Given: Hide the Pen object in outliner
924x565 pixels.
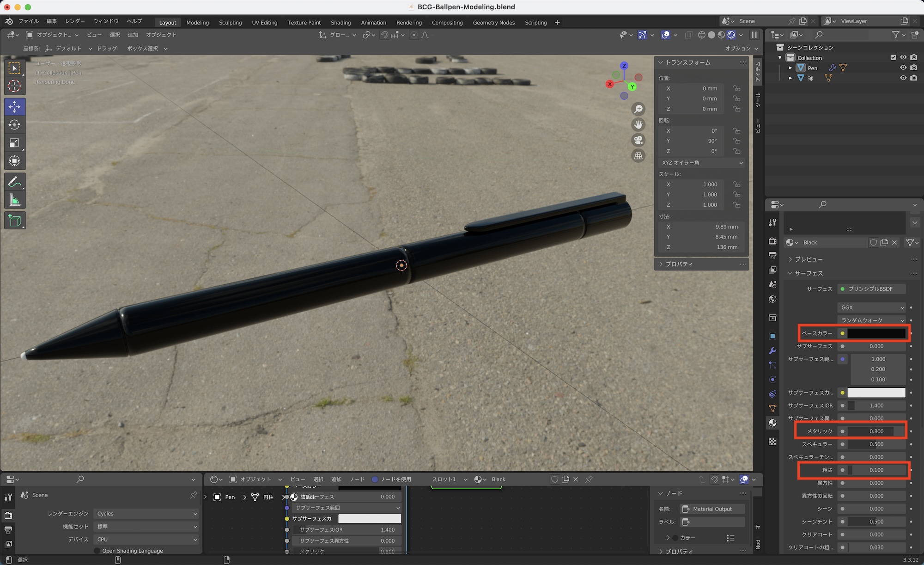Looking at the screenshot, I should 903,68.
